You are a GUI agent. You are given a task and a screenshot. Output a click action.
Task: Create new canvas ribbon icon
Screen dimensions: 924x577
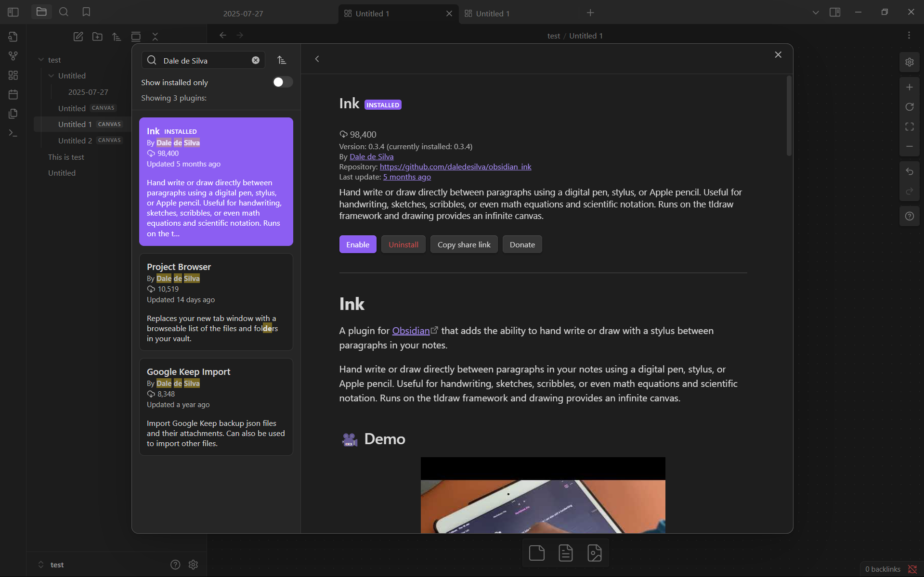13,75
